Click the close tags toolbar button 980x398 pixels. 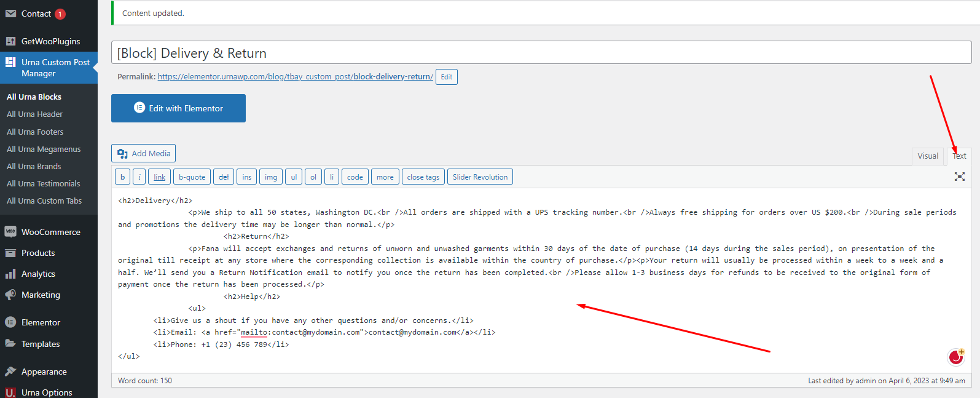423,177
